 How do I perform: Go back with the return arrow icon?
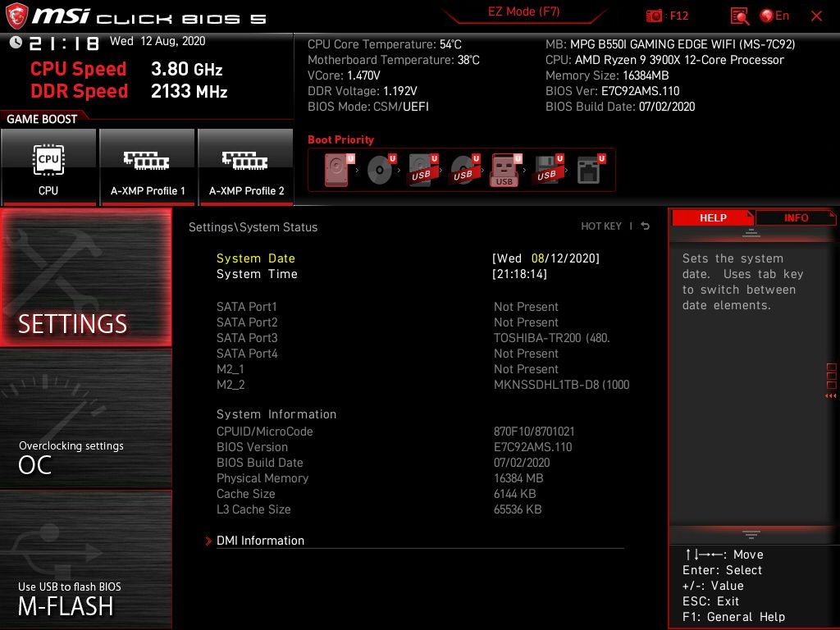(x=646, y=226)
